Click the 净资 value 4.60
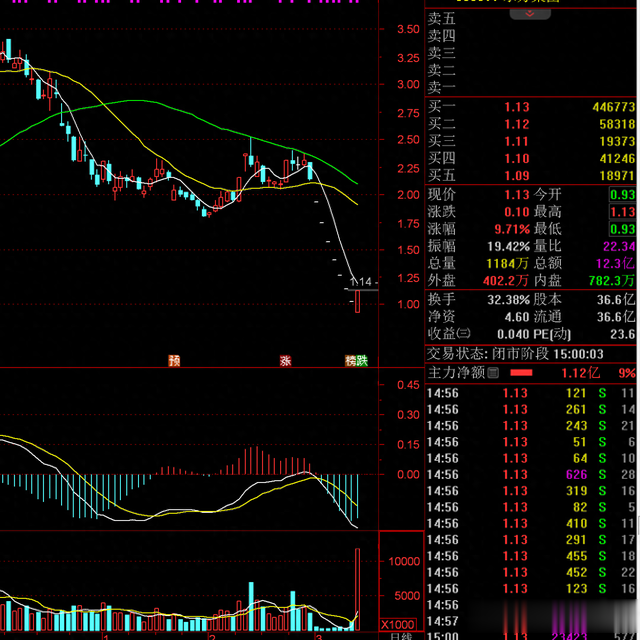 click(x=517, y=317)
